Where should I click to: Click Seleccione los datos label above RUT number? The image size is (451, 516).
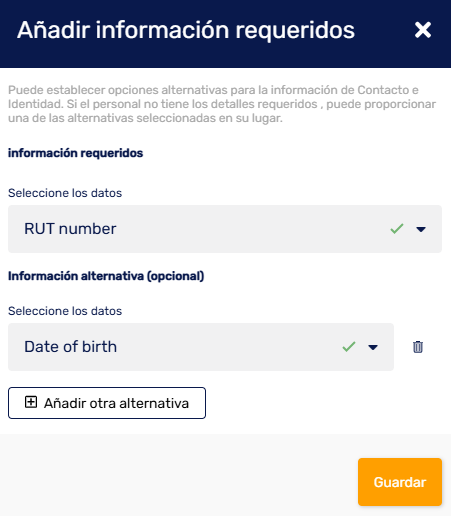pyautogui.click(x=65, y=193)
